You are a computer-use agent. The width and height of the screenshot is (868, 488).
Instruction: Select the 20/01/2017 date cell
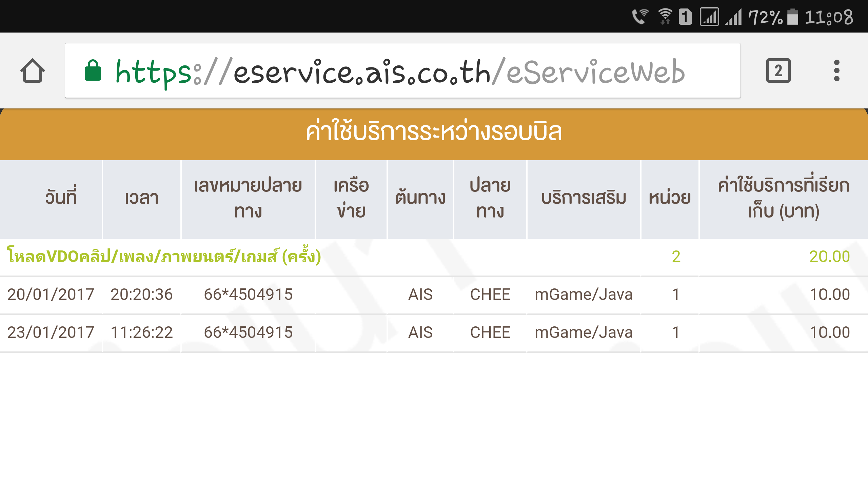[51, 294]
